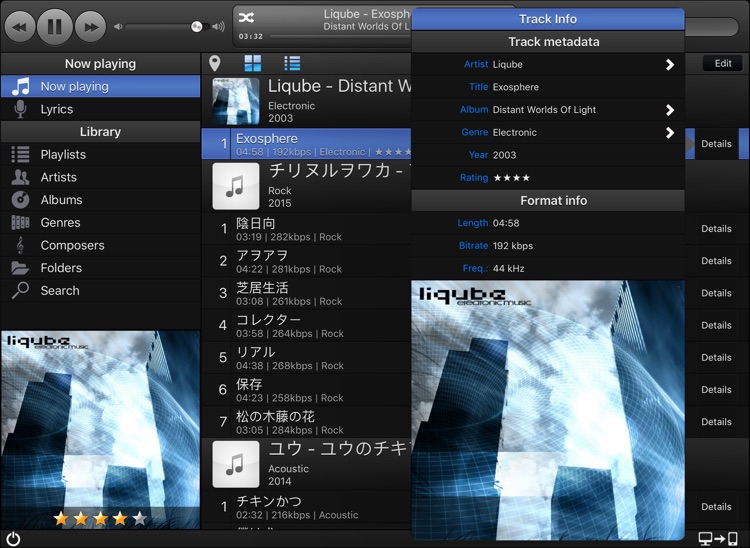The height and width of the screenshot is (548, 750).
Task: Click the Bitrate 192 kbps row
Action: pyautogui.click(x=548, y=246)
